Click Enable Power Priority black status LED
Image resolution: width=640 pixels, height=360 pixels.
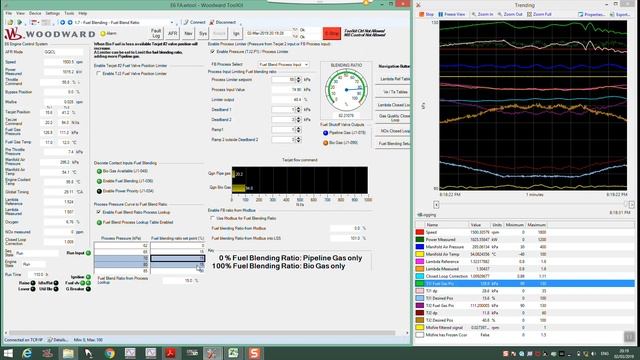tap(99, 191)
